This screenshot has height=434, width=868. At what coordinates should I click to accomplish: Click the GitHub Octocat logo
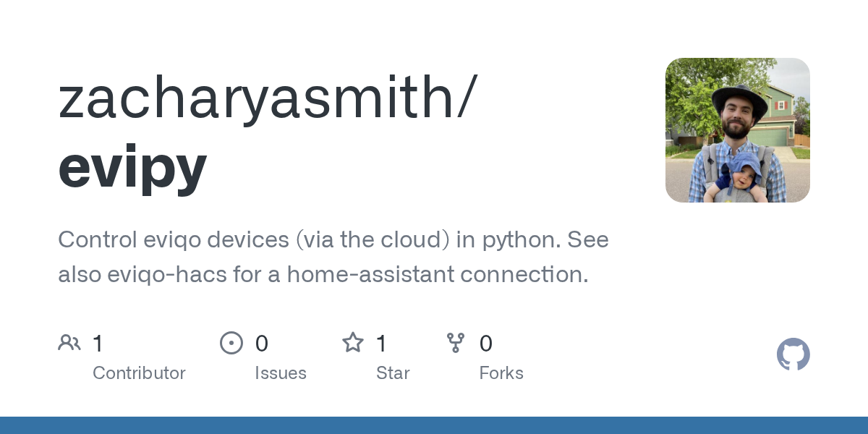[x=793, y=354]
